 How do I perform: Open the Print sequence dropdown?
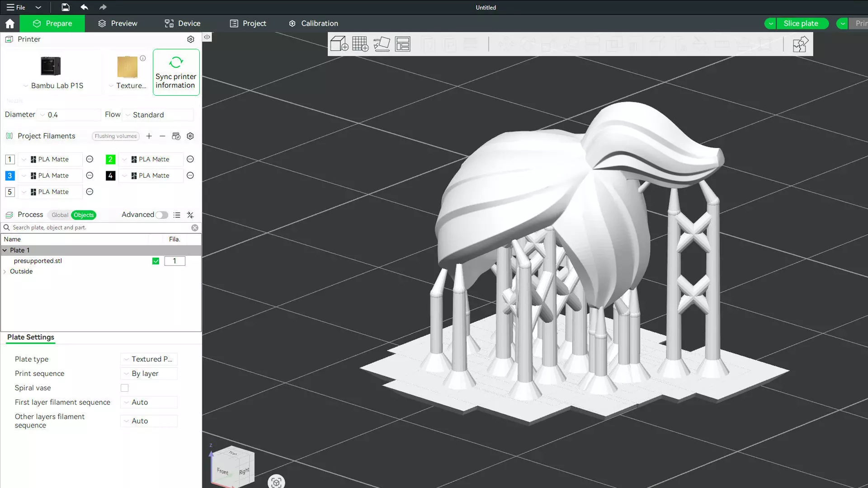pyautogui.click(x=149, y=374)
